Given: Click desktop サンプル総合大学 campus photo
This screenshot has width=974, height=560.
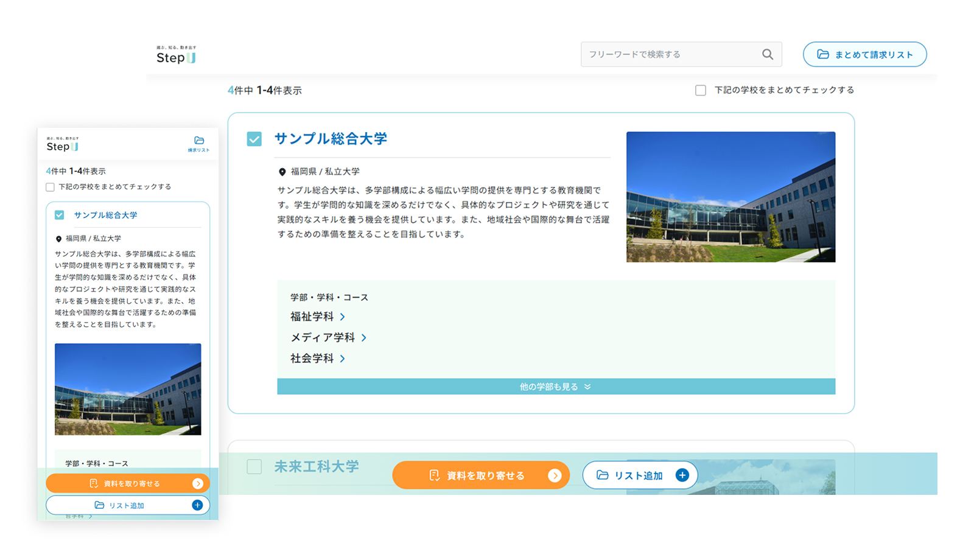Looking at the screenshot, I should point(730,197).
